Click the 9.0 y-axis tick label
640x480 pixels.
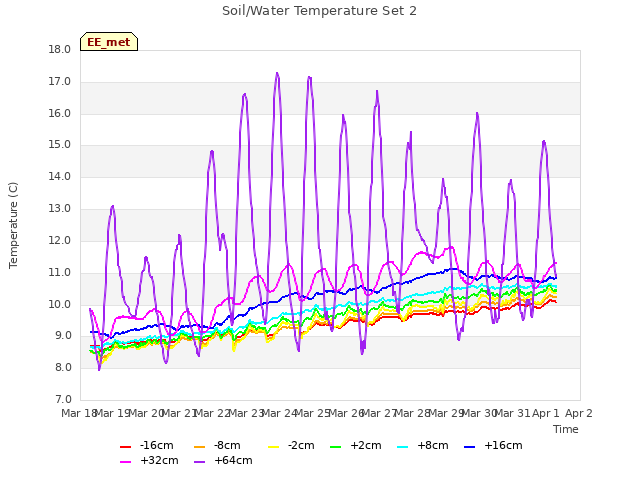62,336
